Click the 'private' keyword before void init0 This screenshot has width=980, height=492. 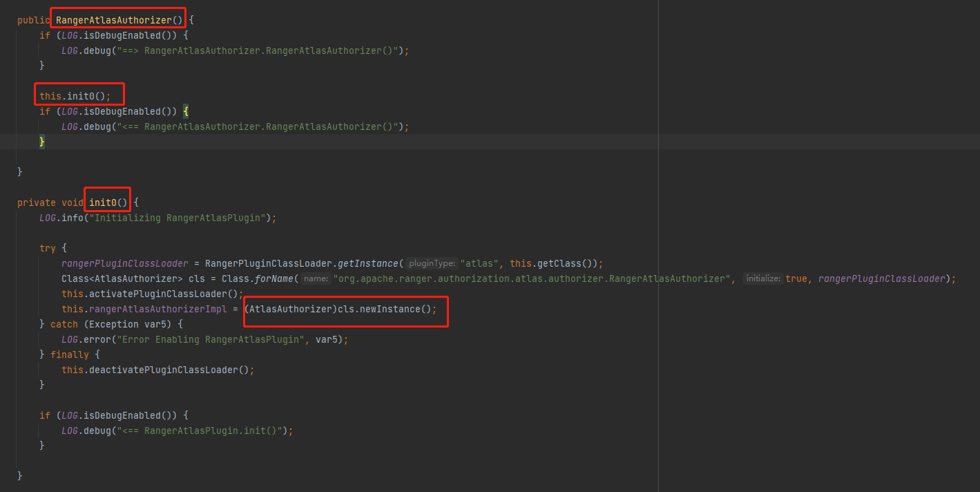click(36, 202)
